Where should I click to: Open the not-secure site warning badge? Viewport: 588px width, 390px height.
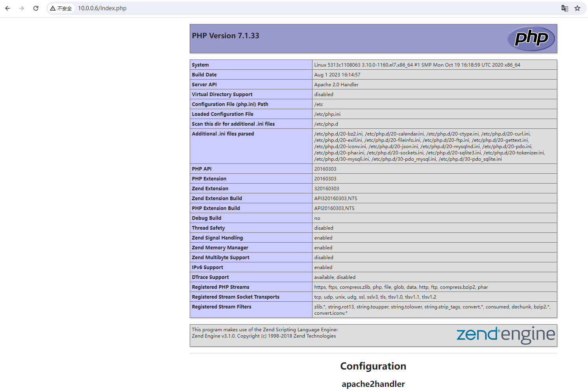(61, 8)
